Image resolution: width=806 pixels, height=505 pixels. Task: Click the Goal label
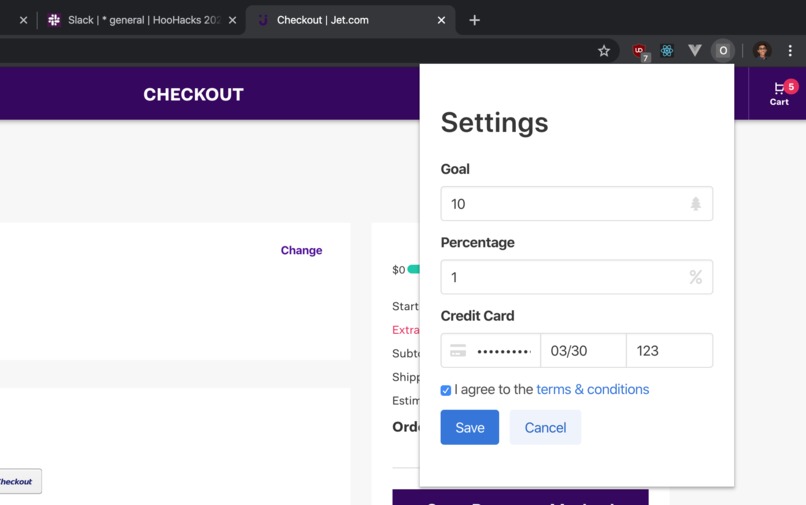[455, 169]
